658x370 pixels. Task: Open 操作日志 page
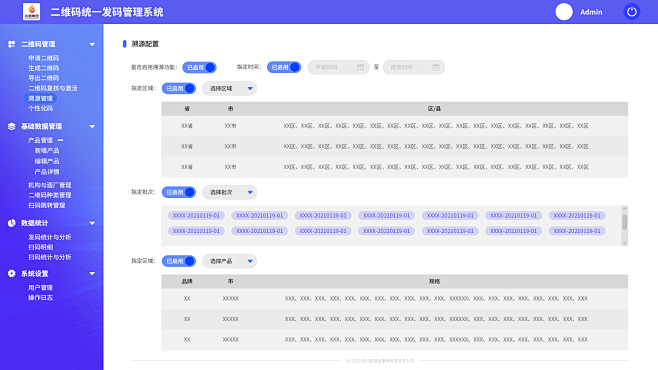tap(40, 297)
